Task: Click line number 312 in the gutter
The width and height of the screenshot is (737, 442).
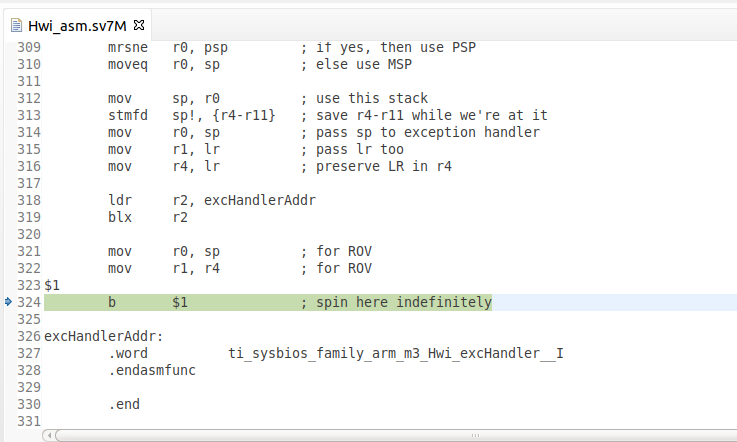Action: point(29,98)
